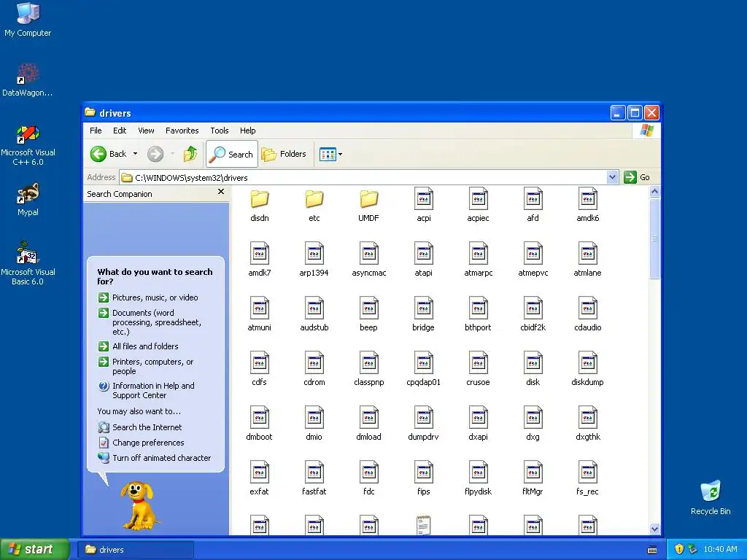This screenshot has width=747, height=560.
Task: Select the etc folder
Action: click(x=314, y=205)
